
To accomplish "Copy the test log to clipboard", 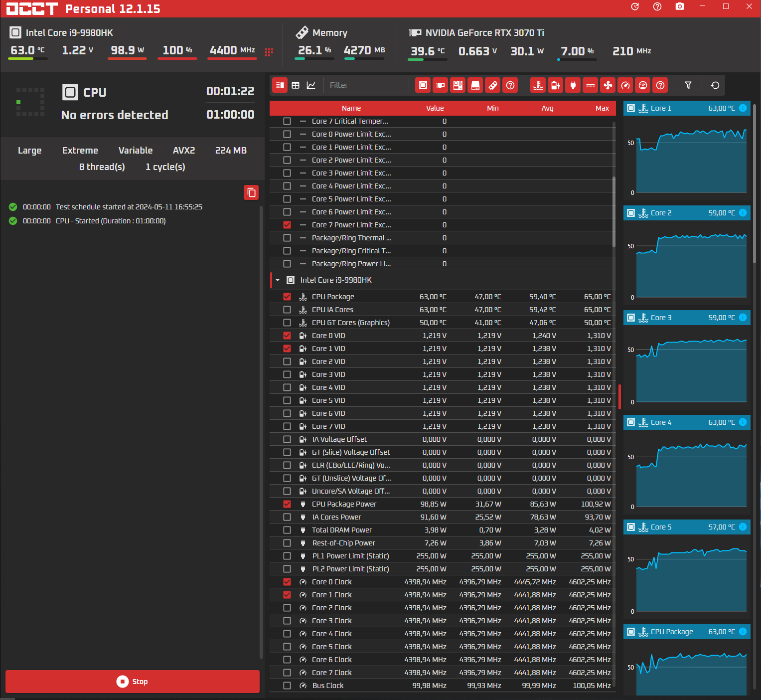I will (x=251, y=192).
